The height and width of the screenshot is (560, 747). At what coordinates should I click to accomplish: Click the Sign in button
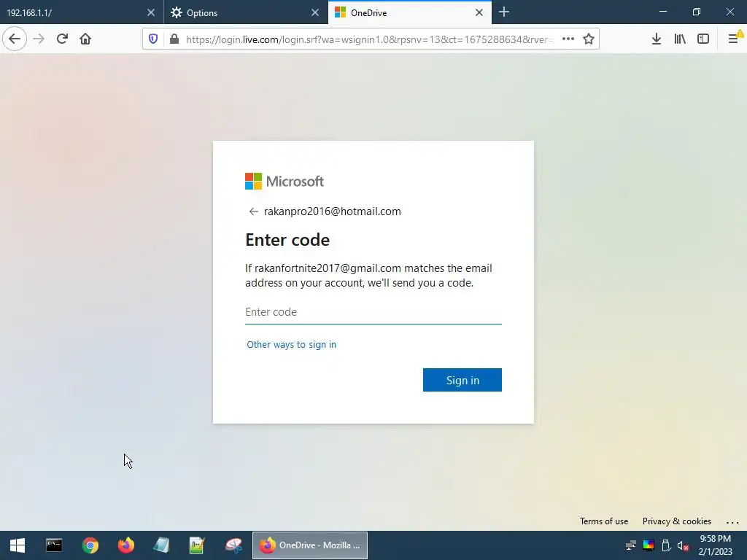462,380
